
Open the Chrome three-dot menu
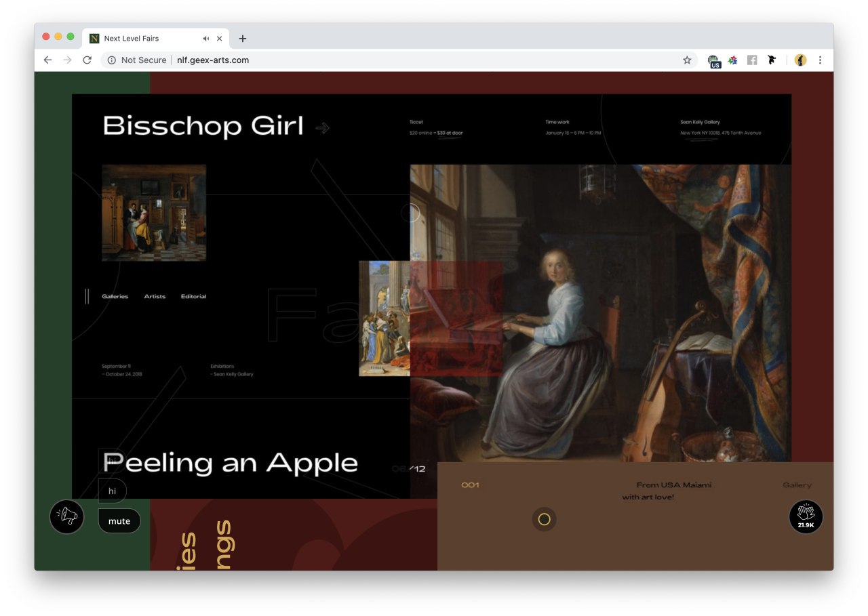[820, 60]
